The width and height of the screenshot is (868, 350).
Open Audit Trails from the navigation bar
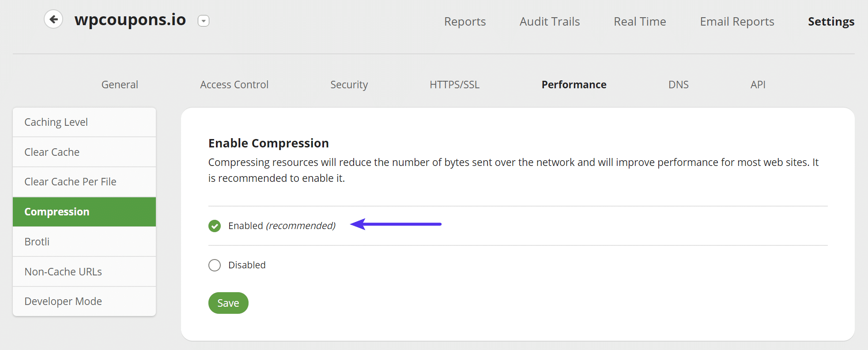click(x=549, y=21)
